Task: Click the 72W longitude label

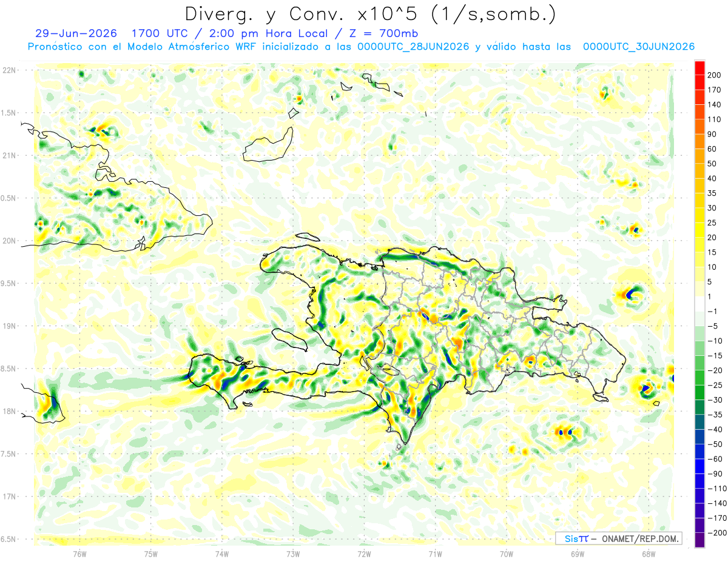Action: tap(364, 553)
